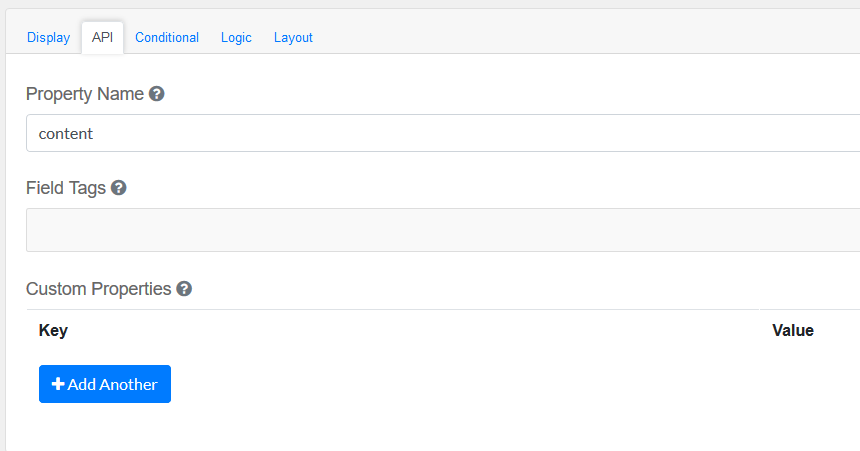Show the Field Tags help tooltip
The image size is (860, 451).
point(118,188)
